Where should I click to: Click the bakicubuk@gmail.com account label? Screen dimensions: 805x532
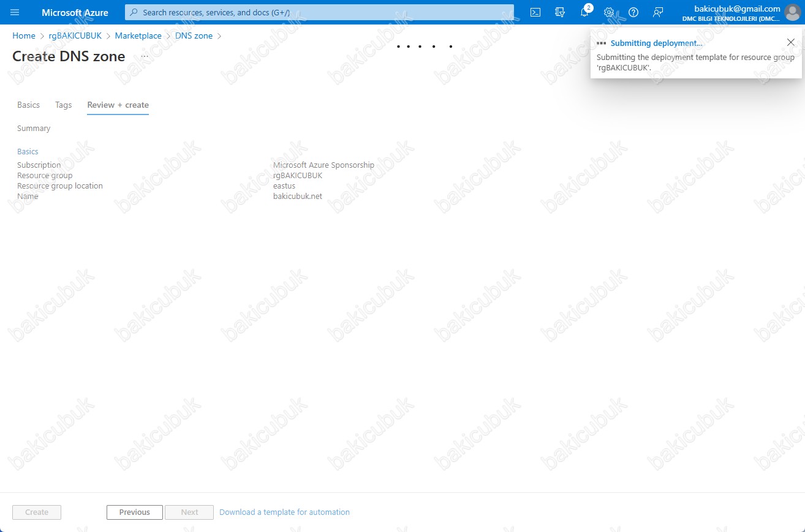click(737, 9)
